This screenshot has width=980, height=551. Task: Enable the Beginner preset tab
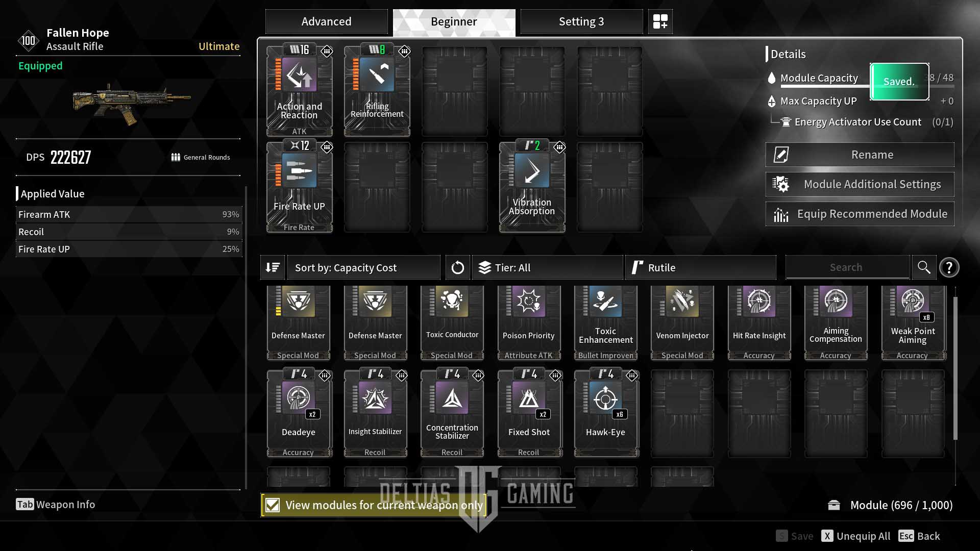(x=454, y=21)
